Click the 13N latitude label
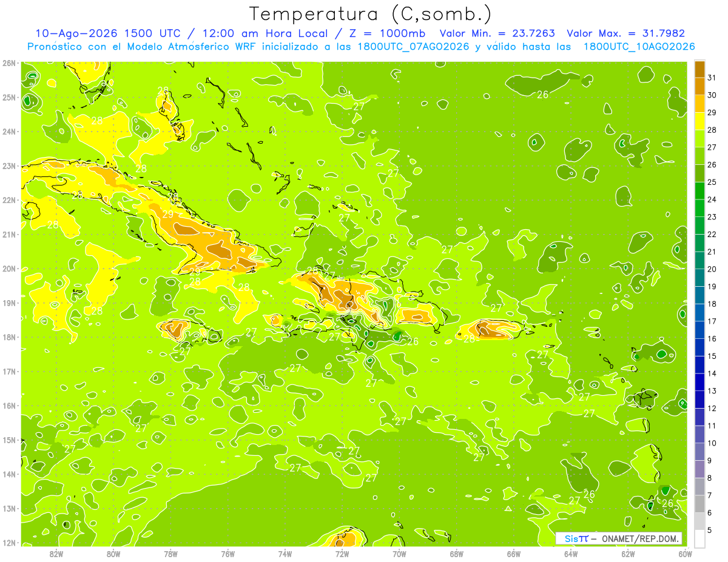Image resolution: width=728 pixels, height=562 pixels. coord(9,509)
